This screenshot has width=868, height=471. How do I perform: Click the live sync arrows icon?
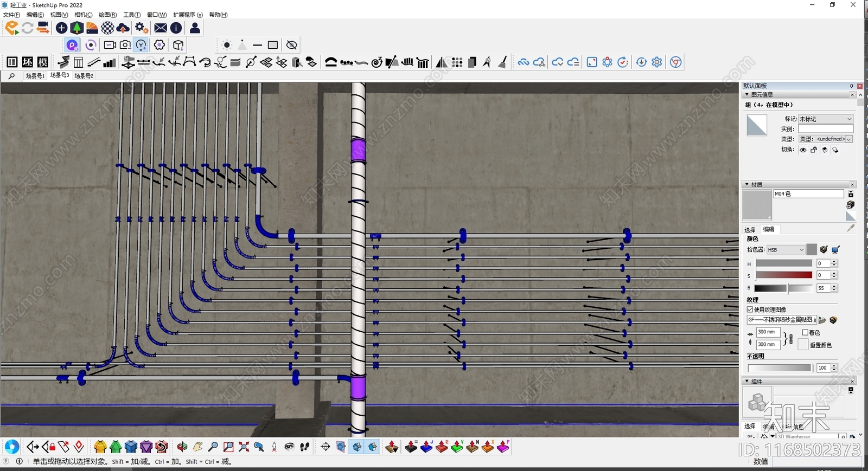pyautogui.click(x=28, y=28)
